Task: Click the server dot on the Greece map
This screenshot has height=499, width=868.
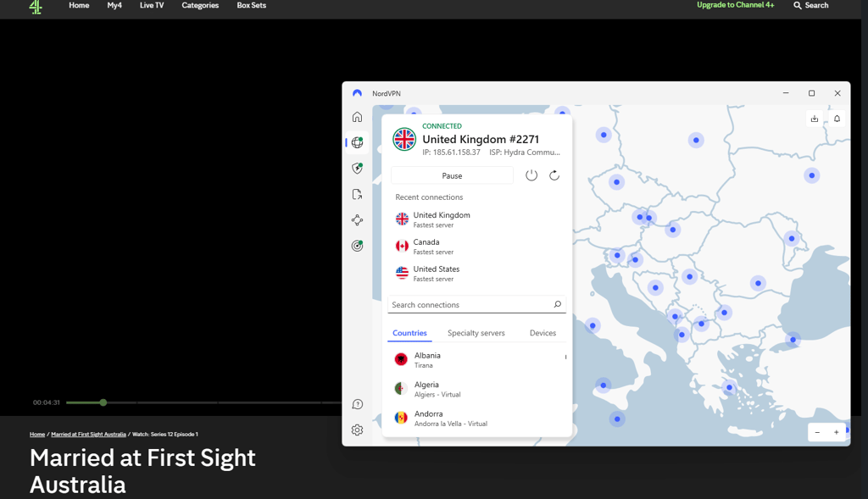Action: click(x=729, y=387)
